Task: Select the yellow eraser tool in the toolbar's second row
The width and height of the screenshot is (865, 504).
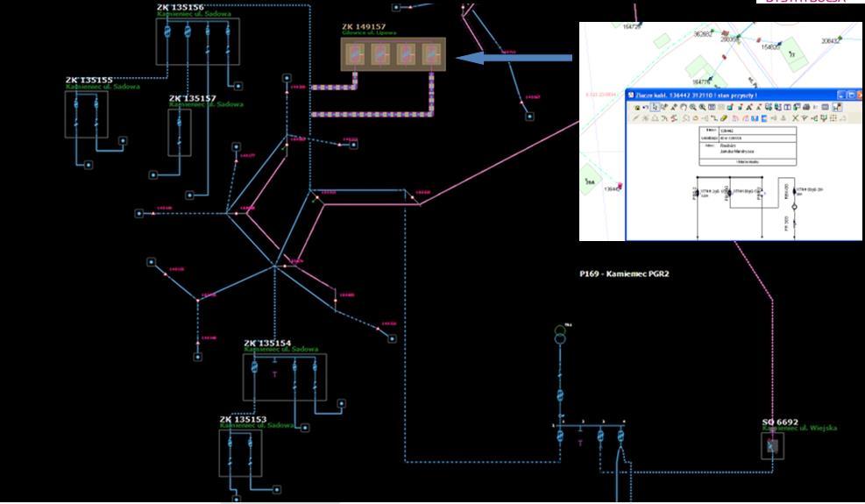Action: [723, 118]
